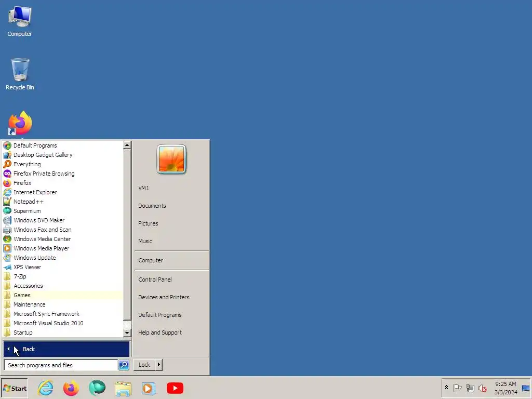The width and height of the screenshot is (532, 399).
Task: Click the Search programs and files box
Action: [x=61, y=365]
